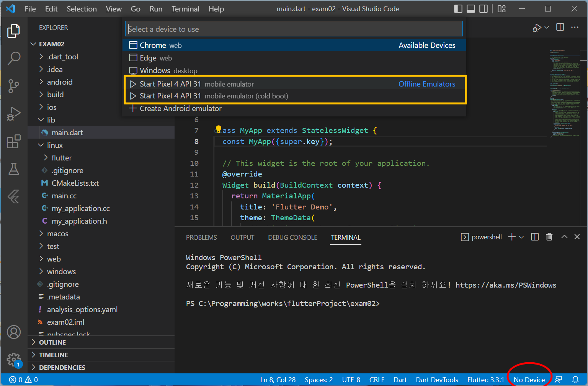Open the Edit menu
The width and height of the screenshot is (588, 386).
(x=51, y=9)
